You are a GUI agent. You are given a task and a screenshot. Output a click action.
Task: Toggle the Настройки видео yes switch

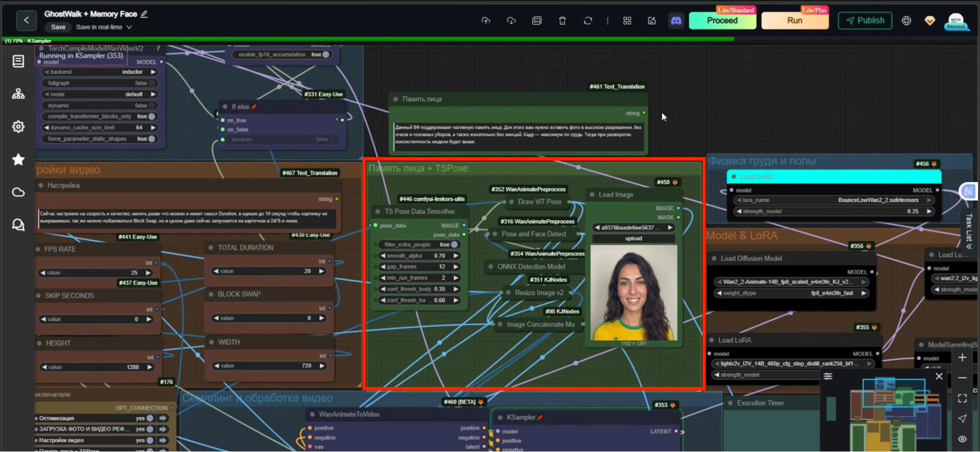[150, 440]
